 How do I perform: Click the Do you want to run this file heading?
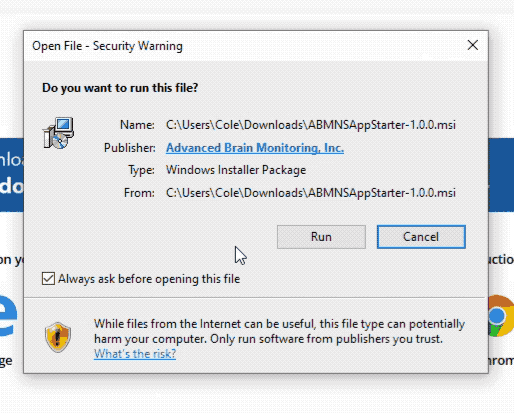pos(120,88)
